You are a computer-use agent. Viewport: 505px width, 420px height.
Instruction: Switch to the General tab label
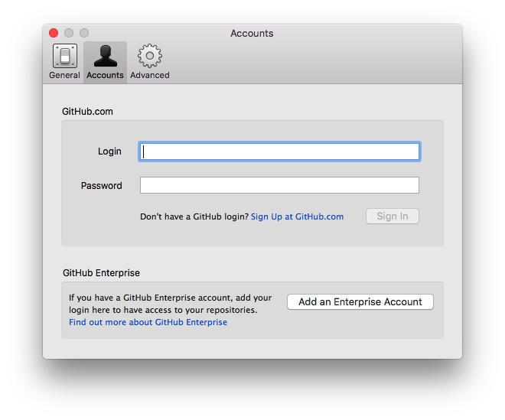click(x=64, y=76)
